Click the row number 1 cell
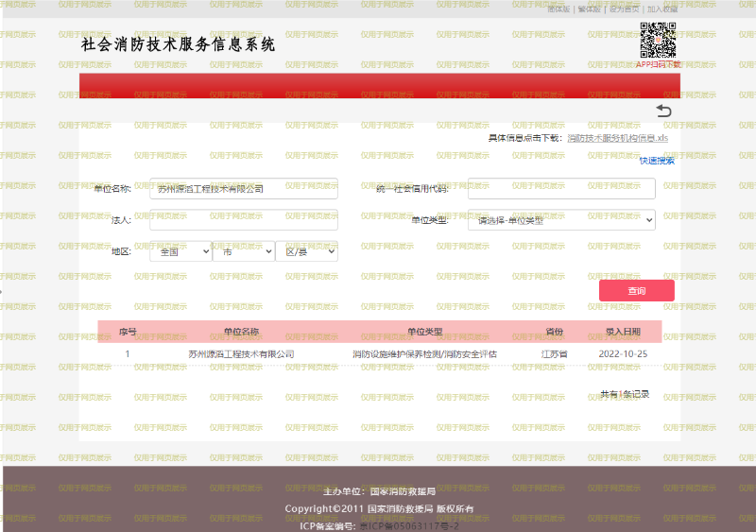The image size is (756, 532). coord(128,354)
